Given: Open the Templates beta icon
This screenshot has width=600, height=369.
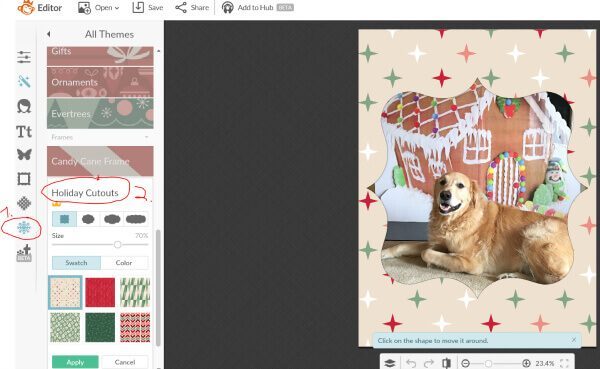Looking at the screenshot, I should point(24,253).
